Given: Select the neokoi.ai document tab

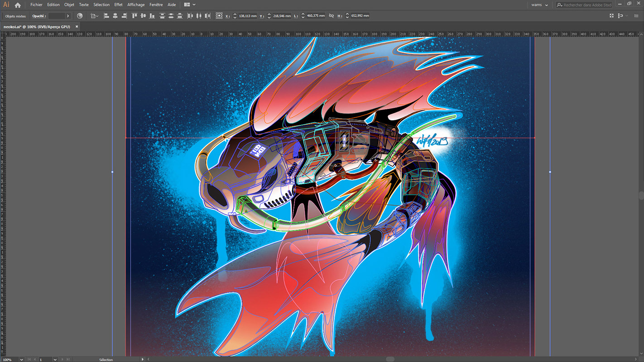Looking at the screenshot, I should pos(37,27).
